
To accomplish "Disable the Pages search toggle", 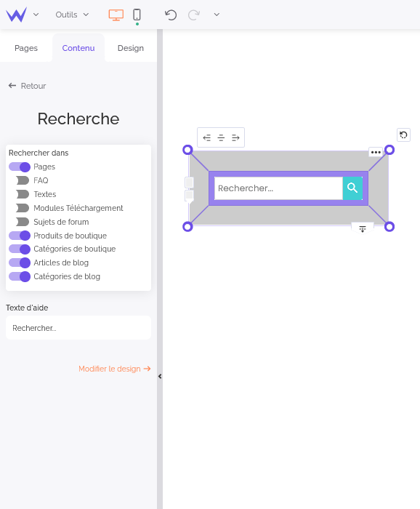I will [x=20, y=167].
